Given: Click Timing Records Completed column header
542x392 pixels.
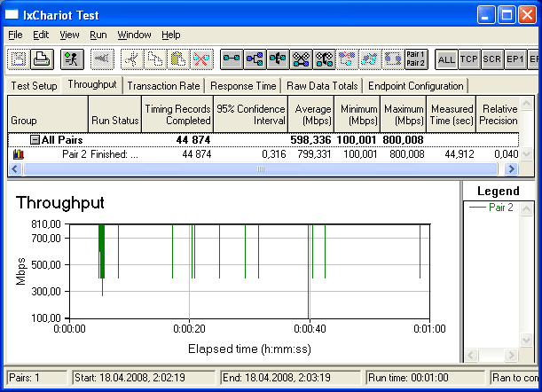Looking at the screenshot, I should coord(177,114).
